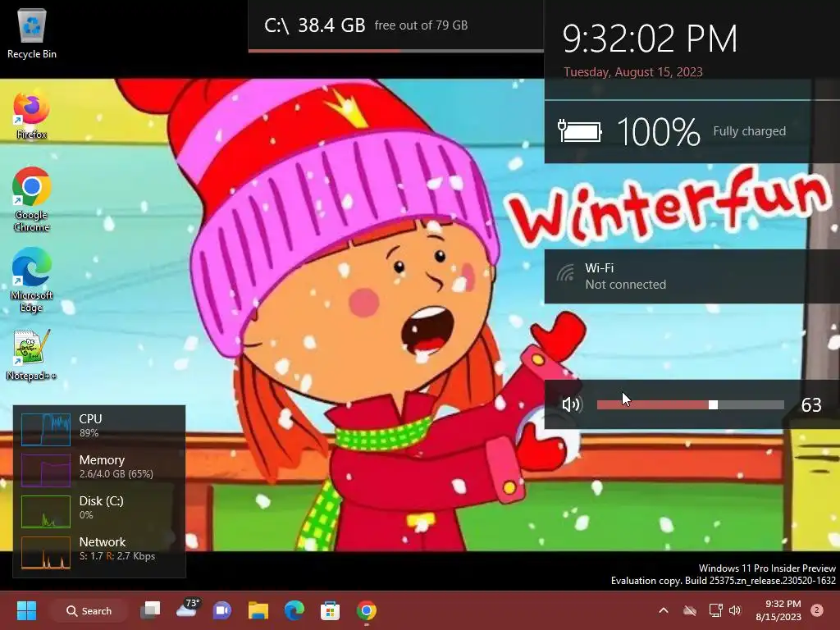
Task: Switch to Google Chrome on the taskbar
Action: pyautogui.click(x=367, y=610)
